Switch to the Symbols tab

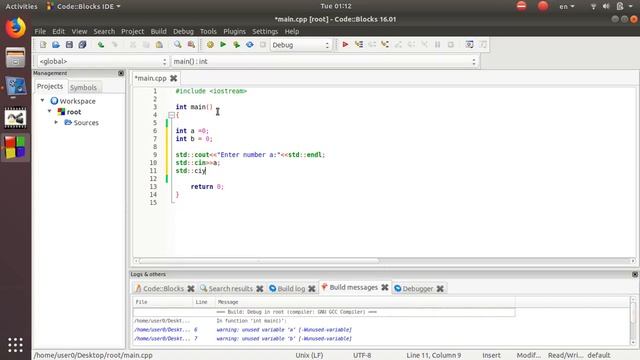pos(83,87)
